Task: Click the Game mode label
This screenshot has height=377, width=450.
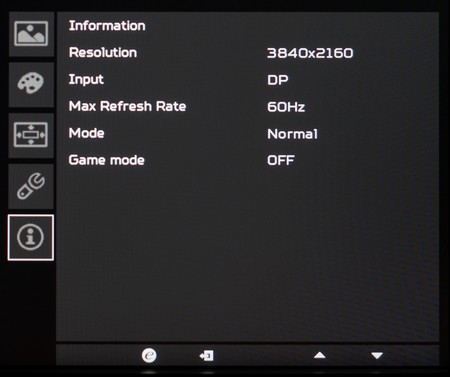Action: pos(106,160)
